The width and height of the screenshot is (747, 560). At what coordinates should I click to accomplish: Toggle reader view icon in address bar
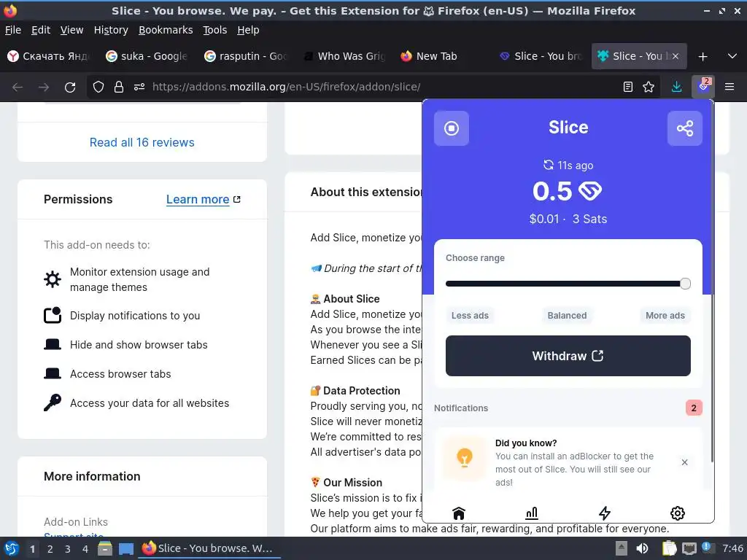tap(628, 87)
